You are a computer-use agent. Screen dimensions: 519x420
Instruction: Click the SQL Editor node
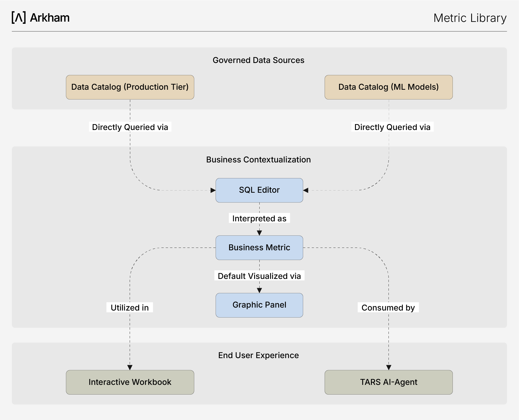pos(259,190)
